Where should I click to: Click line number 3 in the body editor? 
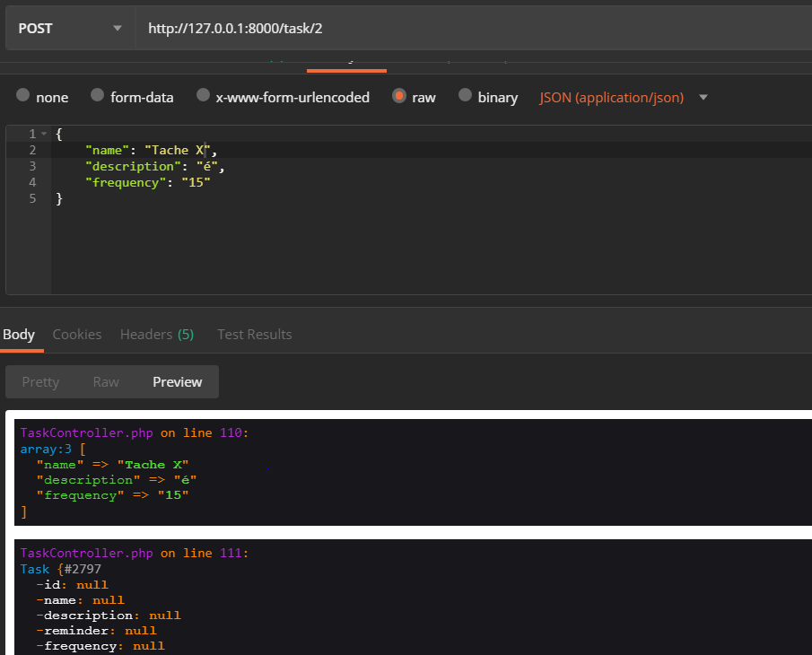(32, 166)
